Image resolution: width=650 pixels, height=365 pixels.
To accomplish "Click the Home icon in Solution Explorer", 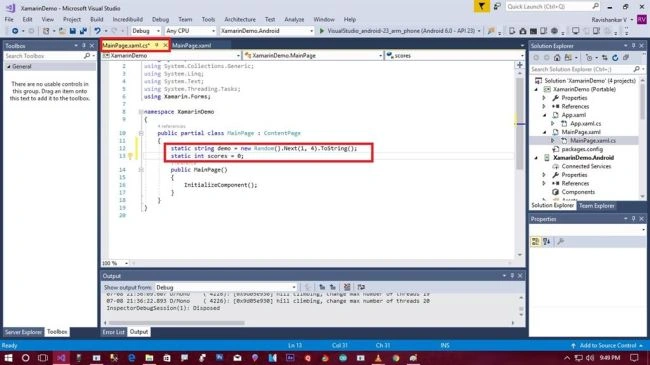I will 557,58.
